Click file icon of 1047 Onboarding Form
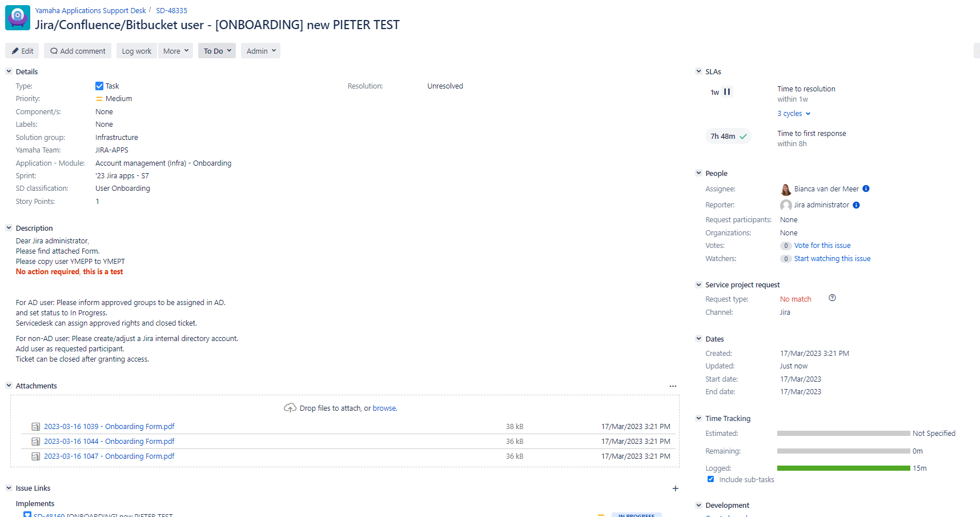Viewport: 980px width, 517px height. [x=35, y=456]
